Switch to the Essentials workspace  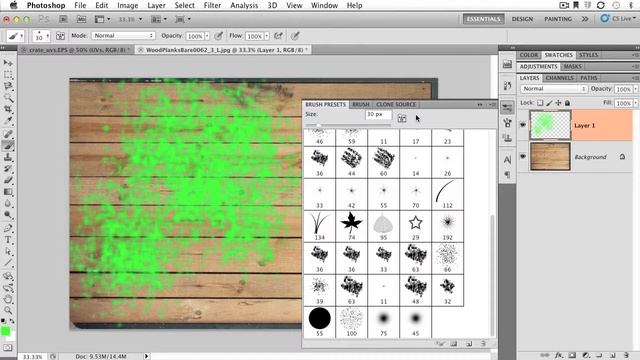pos(483,19)
